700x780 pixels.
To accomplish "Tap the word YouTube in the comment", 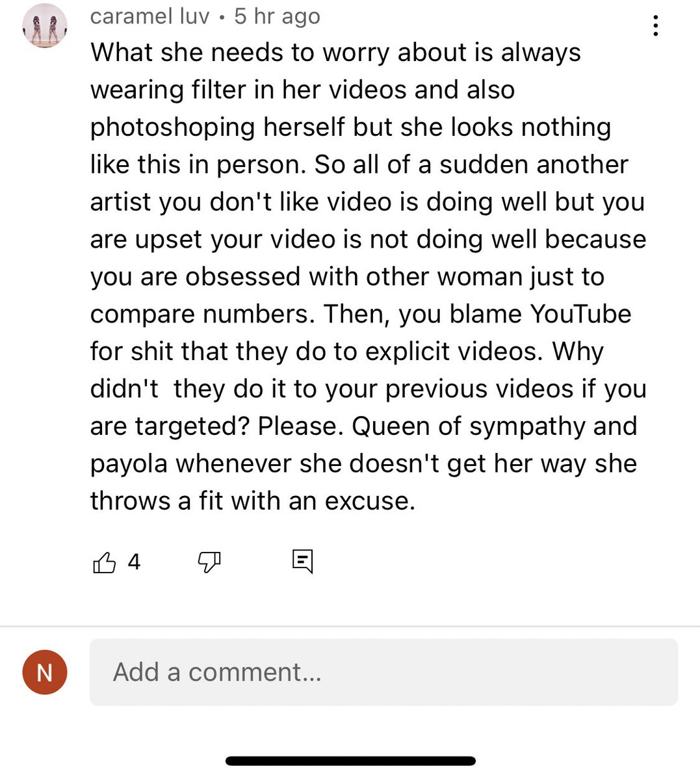I will (x=580, y=314).
